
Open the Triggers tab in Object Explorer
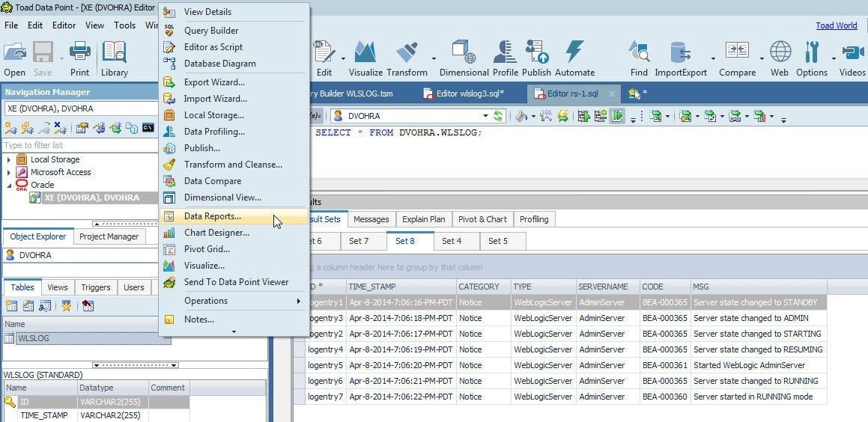pyautogui.click(x=96, y=287)
